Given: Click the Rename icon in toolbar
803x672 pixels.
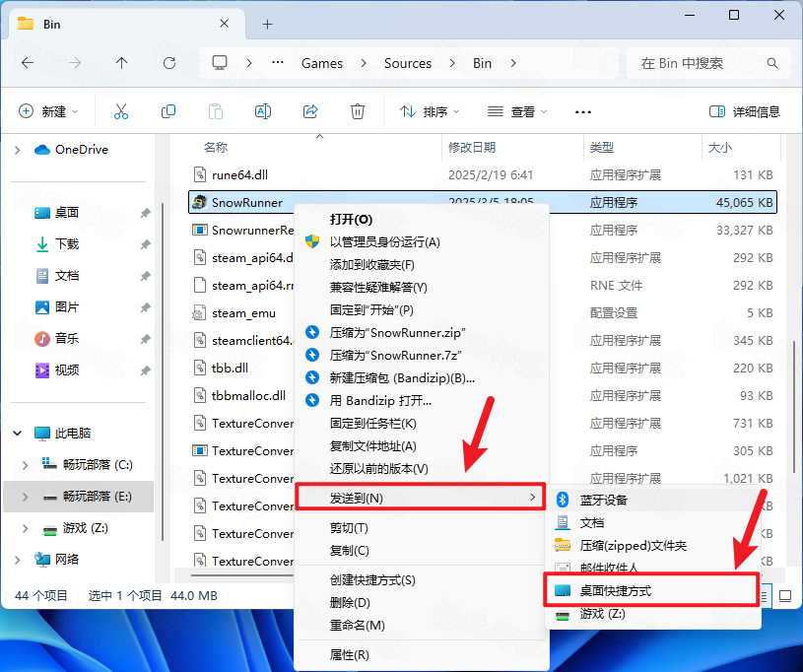Looking at the screenshot, I should [x=263, y=111].
